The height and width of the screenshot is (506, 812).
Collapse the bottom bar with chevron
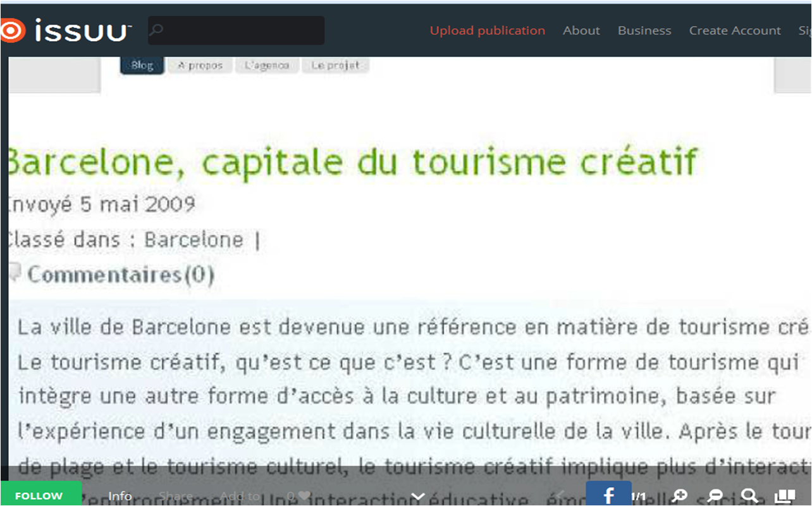click(417, 496)
